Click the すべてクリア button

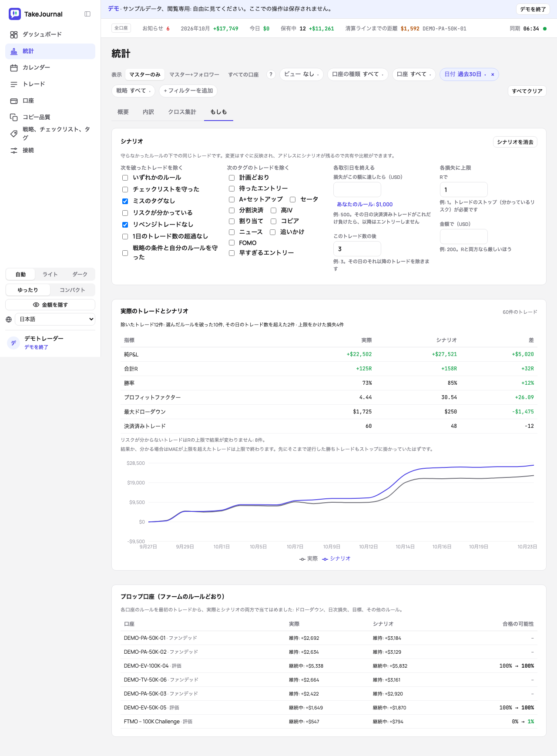[x=527, y=91]
